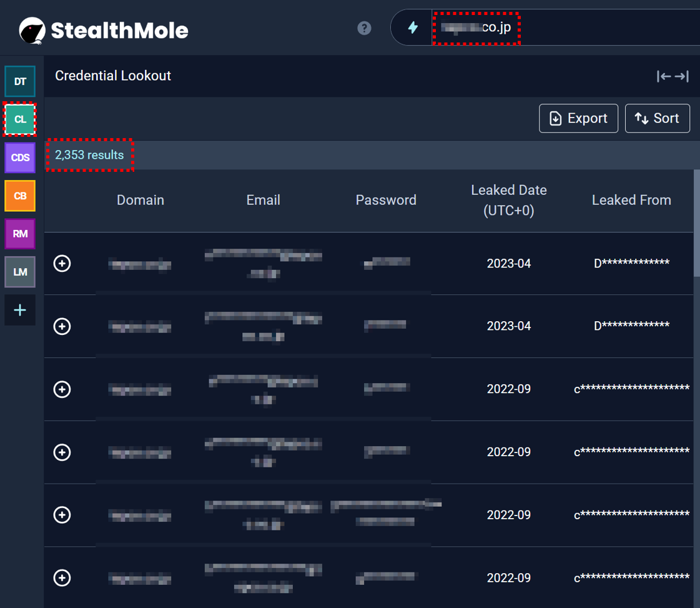The height and width of the screenshot is (608, 700).
Task: Expand the last visible 2022-09 row
Action: (x=62, y=578)
